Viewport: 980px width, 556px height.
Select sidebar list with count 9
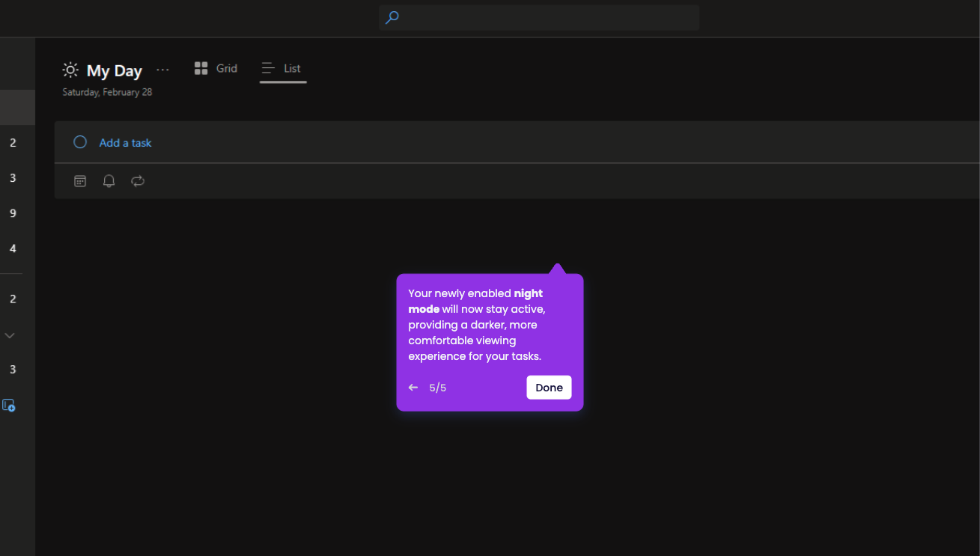coord(13,213)
